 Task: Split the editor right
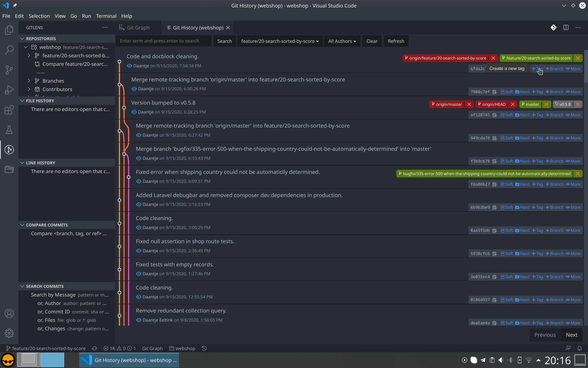[x=566, y=27]
